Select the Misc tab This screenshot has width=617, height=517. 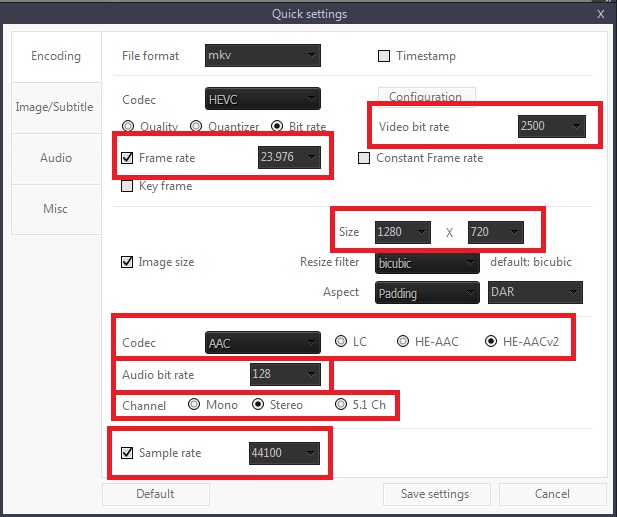coord(56,209)
